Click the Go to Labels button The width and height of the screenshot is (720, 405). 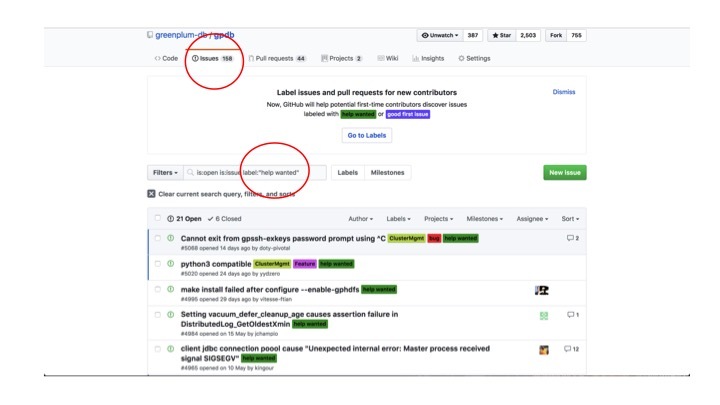(x=367, y=135)
